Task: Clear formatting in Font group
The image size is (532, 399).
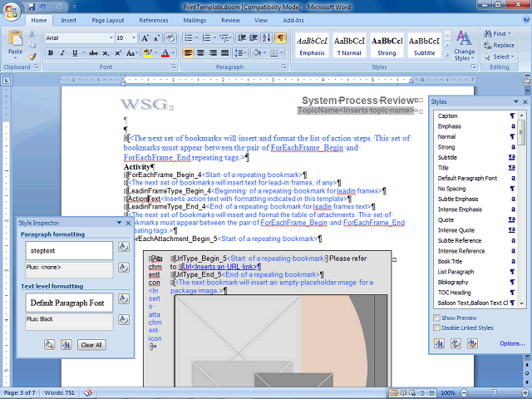Action: point(170,38)
